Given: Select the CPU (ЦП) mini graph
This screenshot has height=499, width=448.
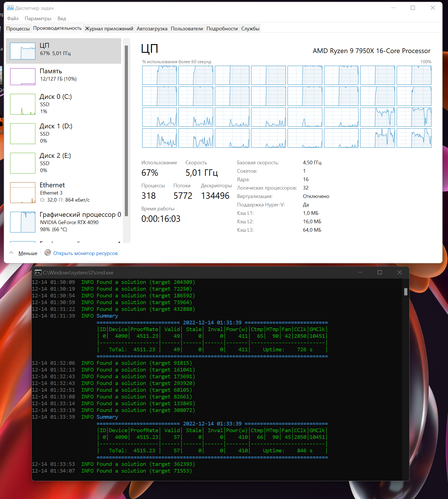Looking at the screenshot, I should [x=23, y=51].
